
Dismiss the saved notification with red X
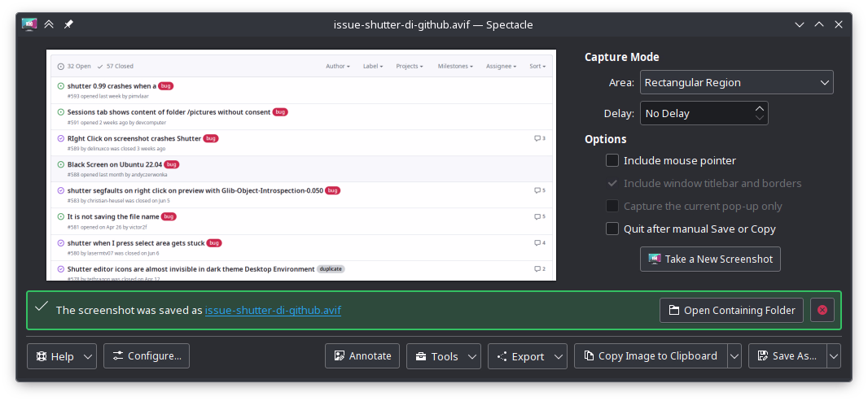822,310
